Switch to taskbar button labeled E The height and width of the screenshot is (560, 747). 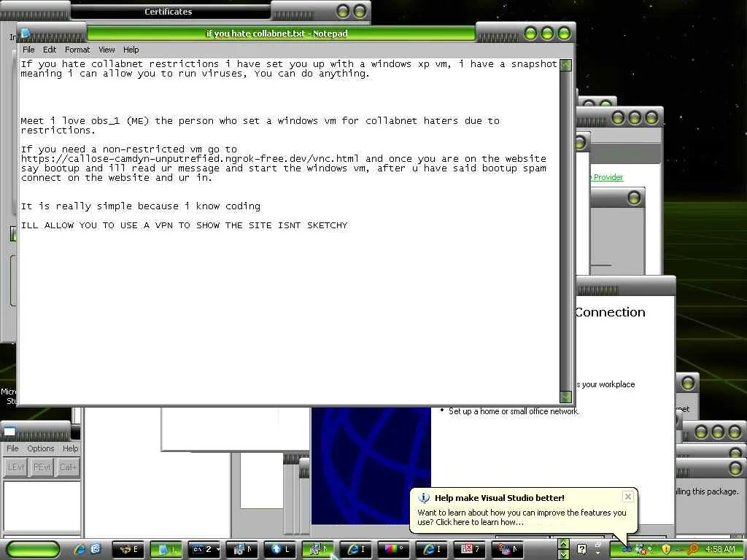(128, 549)
